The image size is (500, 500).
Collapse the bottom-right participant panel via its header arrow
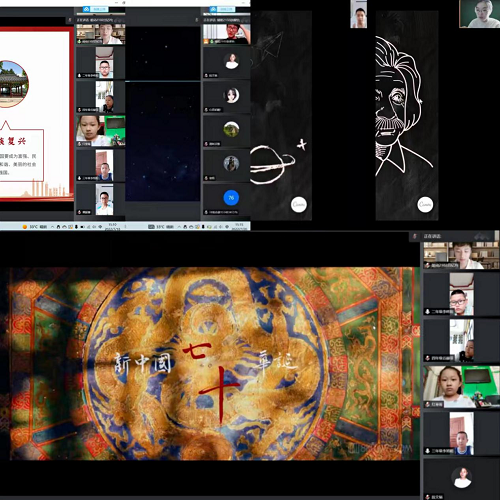(482, 236)
